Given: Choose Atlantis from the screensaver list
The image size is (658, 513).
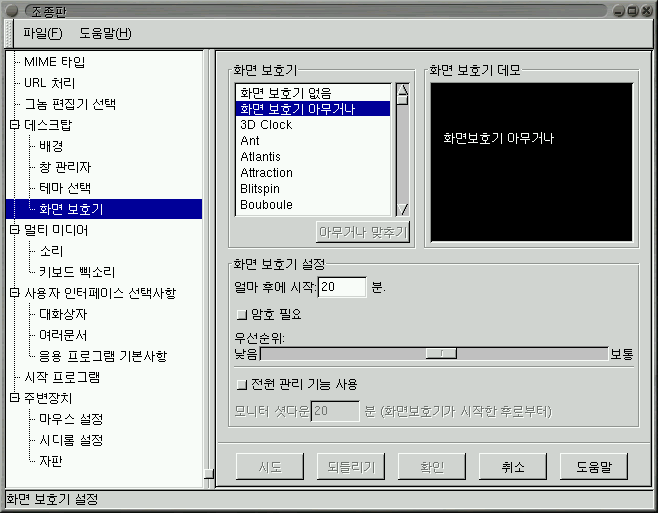Looking at the screenshot, I should tap(261, 157).
